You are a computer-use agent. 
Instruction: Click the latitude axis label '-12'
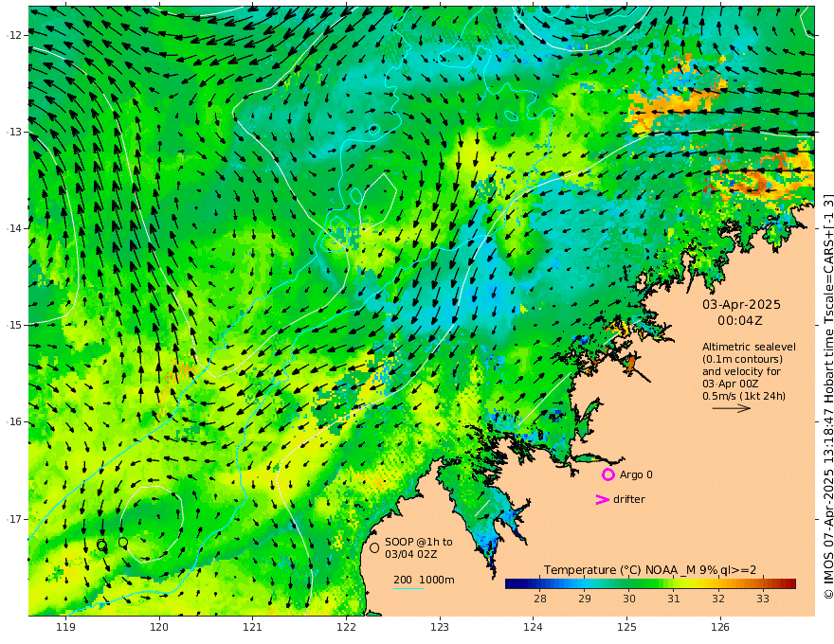tap(14, 35)
